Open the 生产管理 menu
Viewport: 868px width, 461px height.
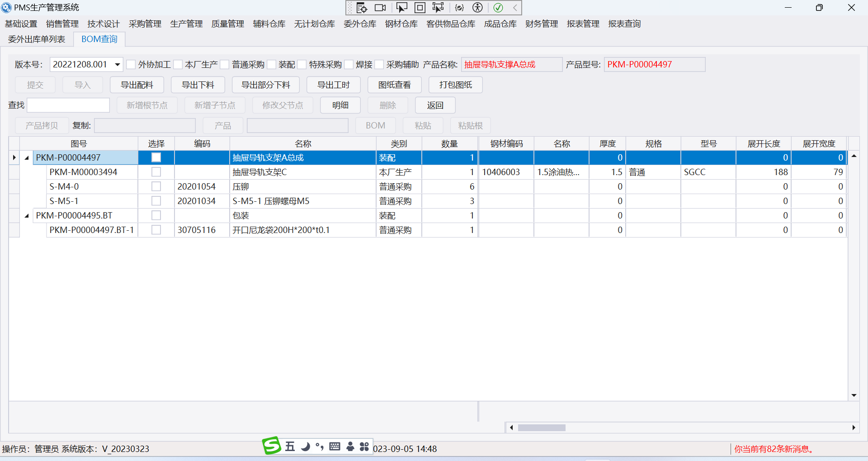186,24
